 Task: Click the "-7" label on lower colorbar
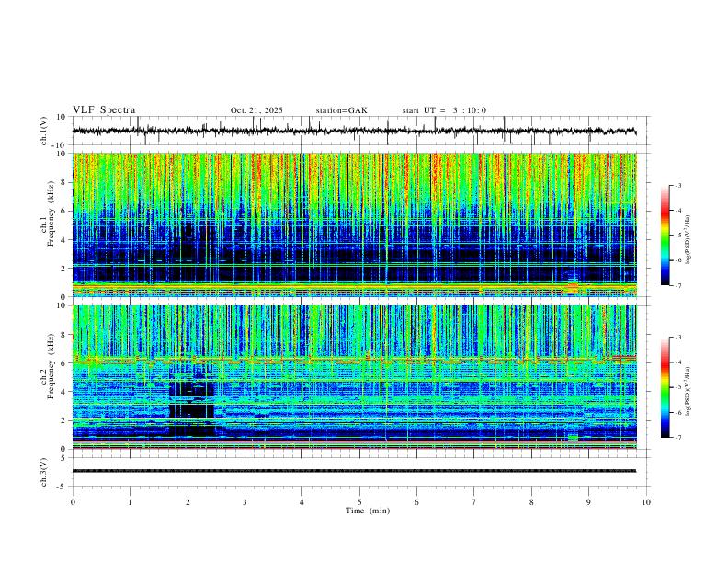pos(677,438)
